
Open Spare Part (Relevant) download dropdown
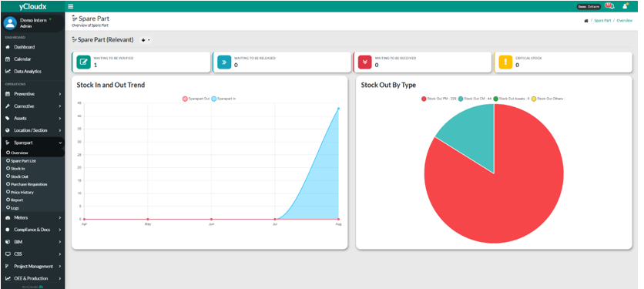pyautogui.click(x=146, y=40)
